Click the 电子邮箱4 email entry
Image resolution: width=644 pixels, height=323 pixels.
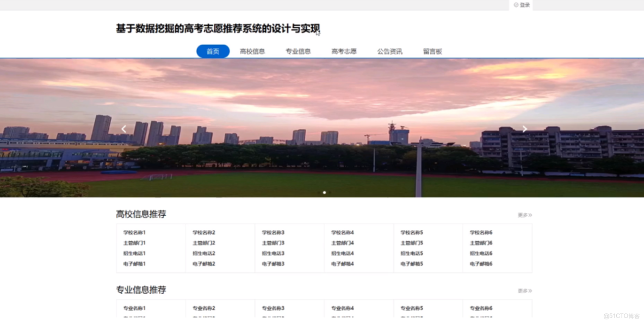tap(342, 264)
